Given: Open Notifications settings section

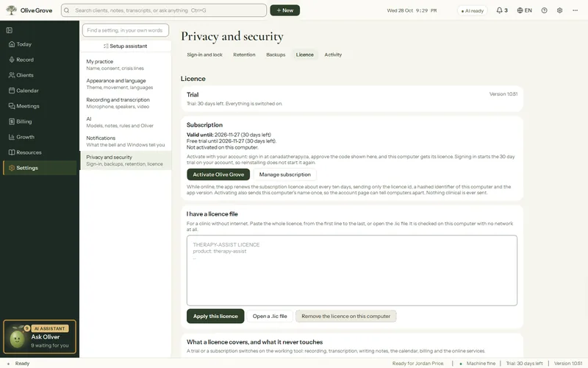Looking at the screenshot, I should tap(126, 141).
